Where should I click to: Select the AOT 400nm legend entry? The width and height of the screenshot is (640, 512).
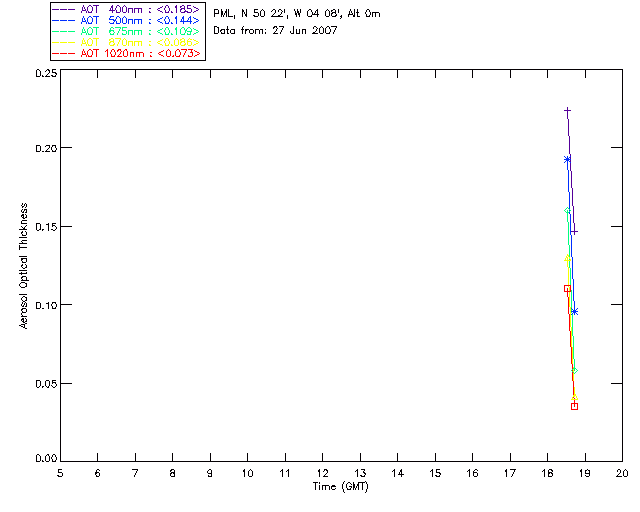click(x=127, y=9)
